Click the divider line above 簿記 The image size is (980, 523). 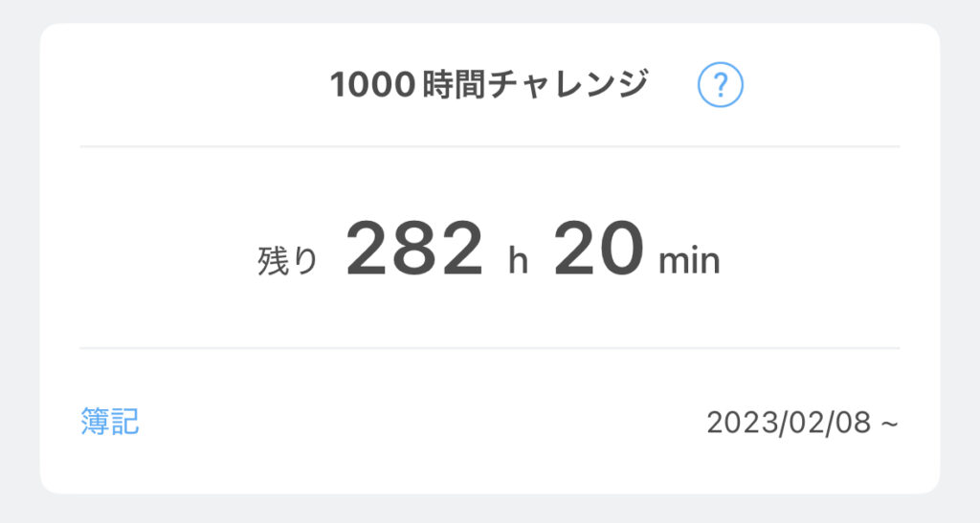(x=489, y=348)
